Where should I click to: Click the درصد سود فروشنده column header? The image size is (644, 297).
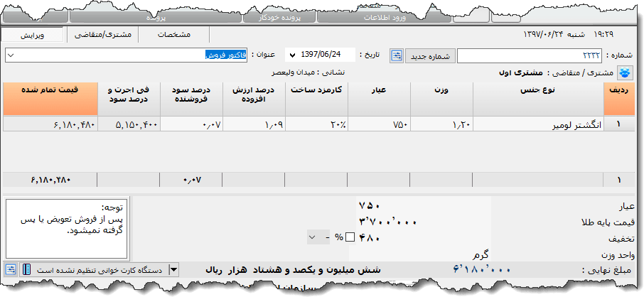tap(191, 99)
